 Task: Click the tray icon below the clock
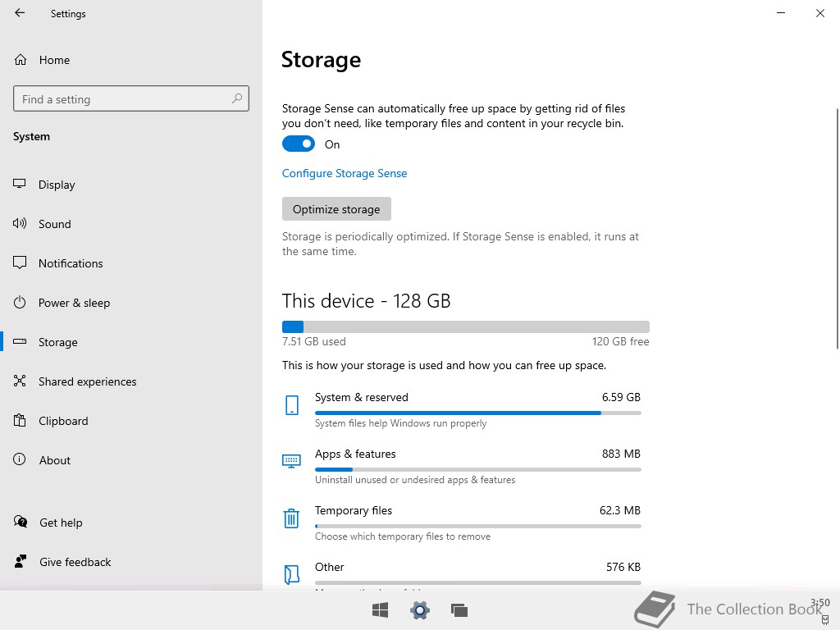coord(825,620)
